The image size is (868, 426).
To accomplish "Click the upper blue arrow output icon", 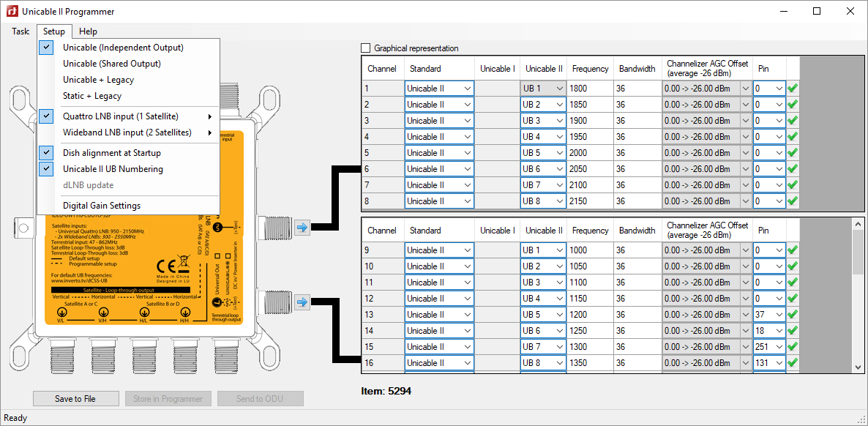I will coord(302,228).
